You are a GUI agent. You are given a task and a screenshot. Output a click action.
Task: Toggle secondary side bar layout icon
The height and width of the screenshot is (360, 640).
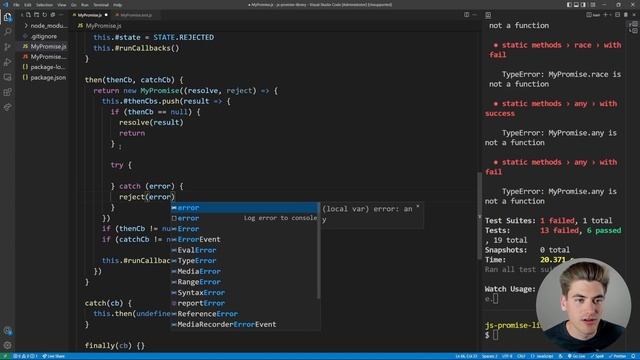(x=583, y=4)
